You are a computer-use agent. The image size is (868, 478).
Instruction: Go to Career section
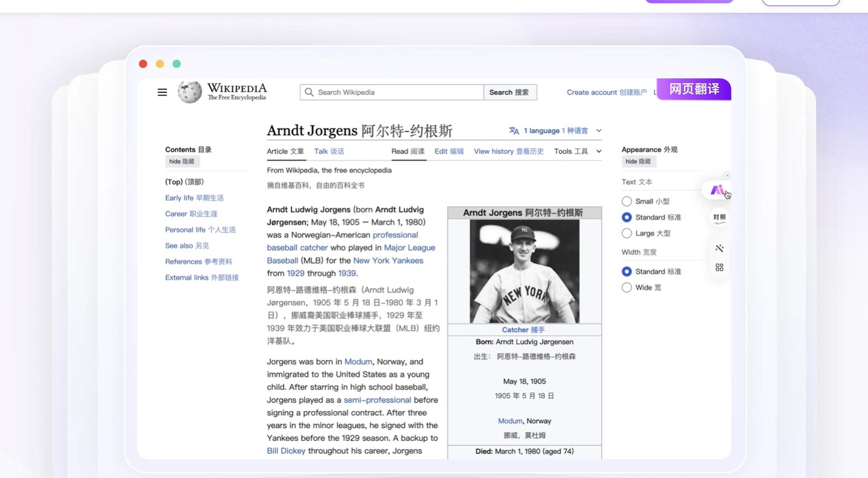(x=191, y=214)
